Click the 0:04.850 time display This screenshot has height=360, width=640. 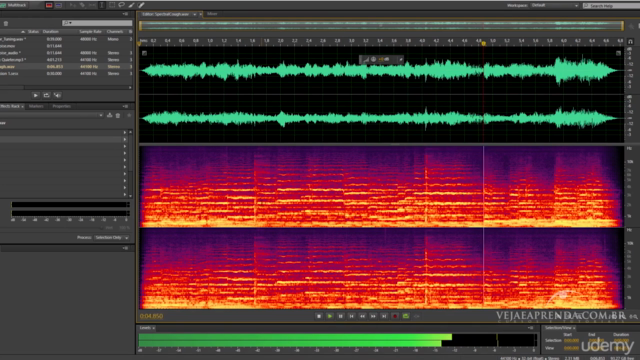click(x=151, y=316)
